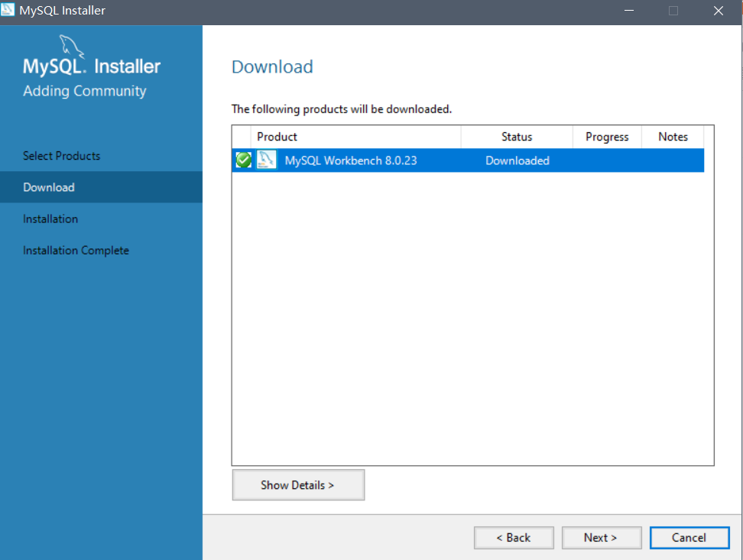This screenshot has width=743, height=560.
Task: Select the MySQL Workbench 8.0.23 row
Action: [x=468, y=160]
